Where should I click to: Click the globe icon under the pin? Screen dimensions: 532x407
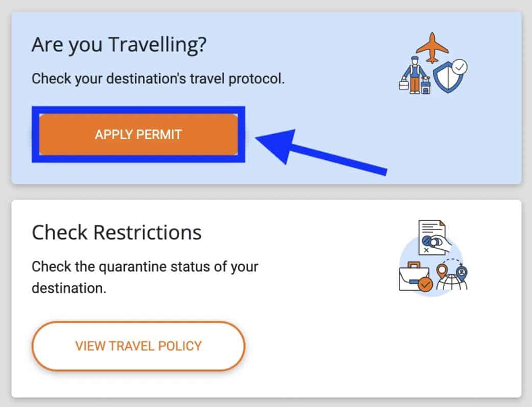pyautogui.click(x=451, y=283)
